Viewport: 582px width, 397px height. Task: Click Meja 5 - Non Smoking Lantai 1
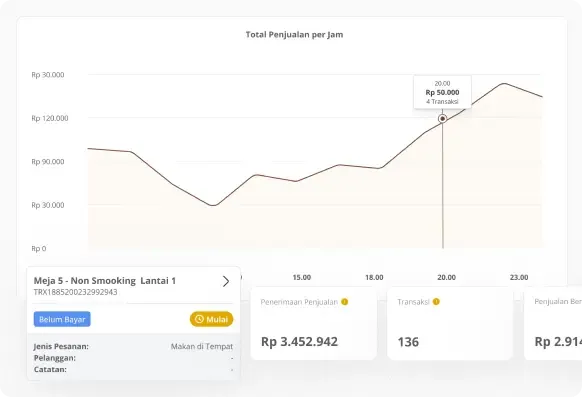tap(105, 281)
